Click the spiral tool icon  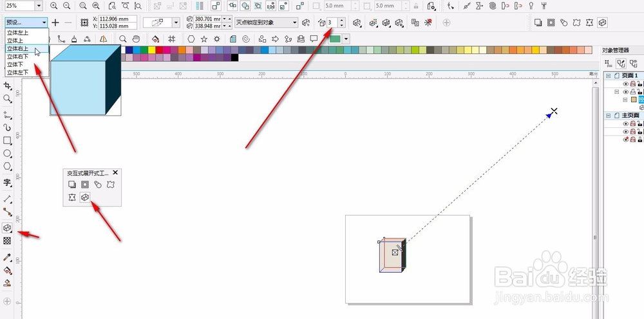(x=246, y=39)
